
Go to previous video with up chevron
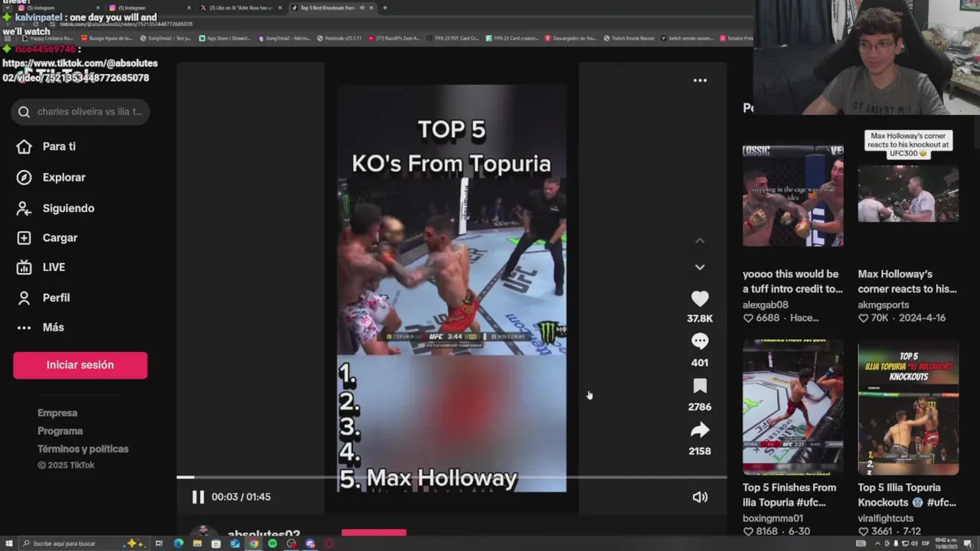[x=700, y=240]
